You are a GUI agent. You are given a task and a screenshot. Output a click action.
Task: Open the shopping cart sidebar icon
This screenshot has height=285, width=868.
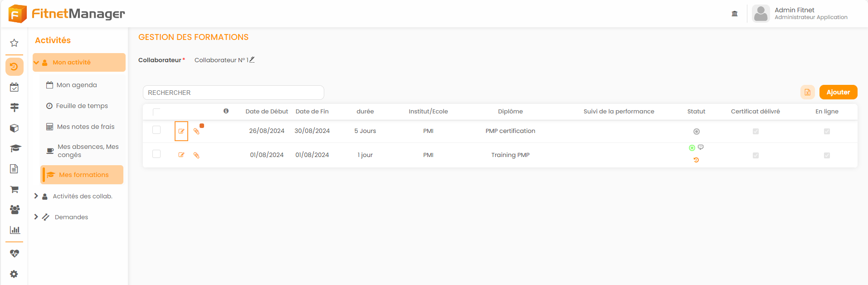coord(14,189)
